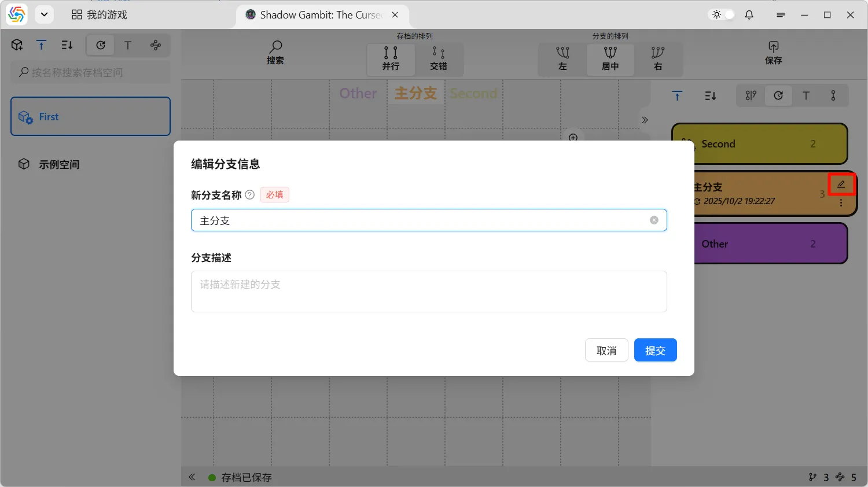This screenshot has height=487, width=868.
Task: Click the 取消 cancel button
Action: point(606,351)
